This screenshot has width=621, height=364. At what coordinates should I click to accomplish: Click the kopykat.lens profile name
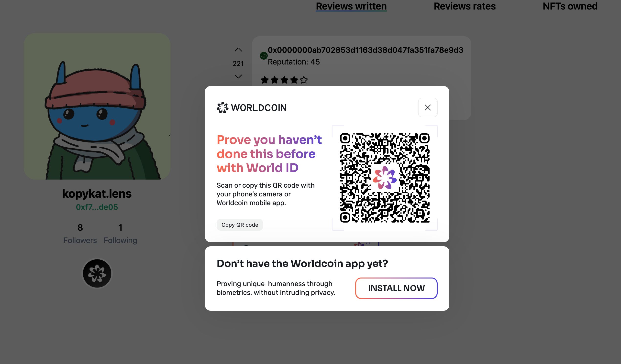[97, 193]
